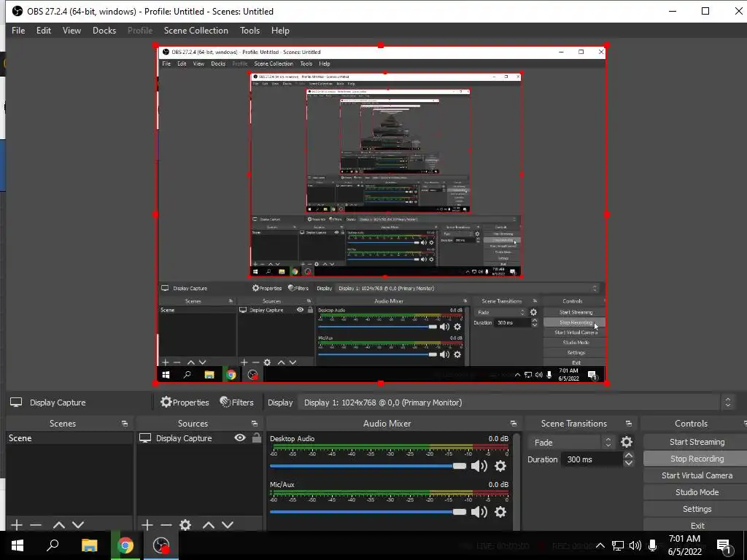747x560 pixels.
Task: Pop out the Scene Transitions dock
Action: point(628,424)
